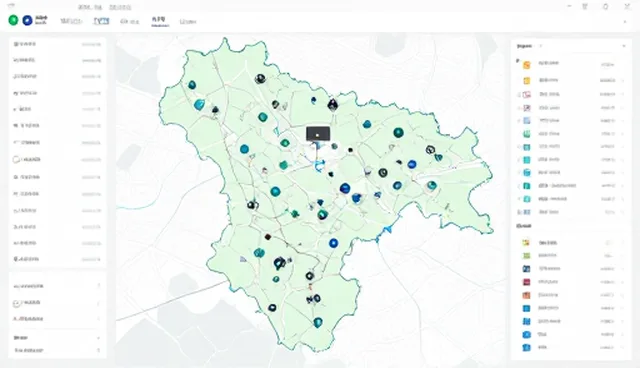Select the lone blue ring marker in south map
Viewport: 640px width, 368px height.
333,243
